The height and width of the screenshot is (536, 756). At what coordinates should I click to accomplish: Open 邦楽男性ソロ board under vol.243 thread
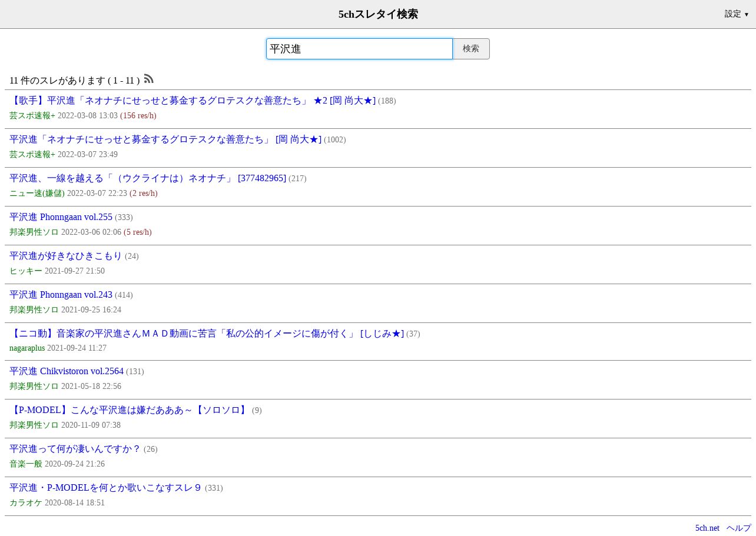(34, 310)
